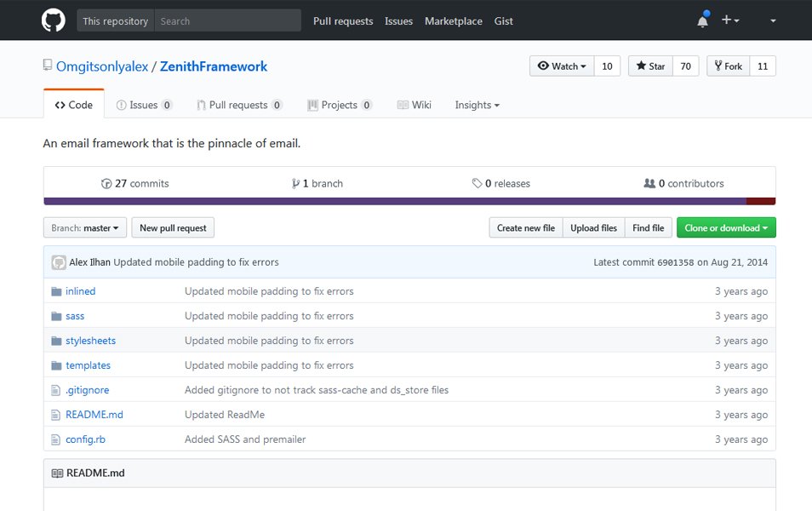Open latest commit message Updated mobile padding
Screen dimensions: 812x511
point(196,262)
